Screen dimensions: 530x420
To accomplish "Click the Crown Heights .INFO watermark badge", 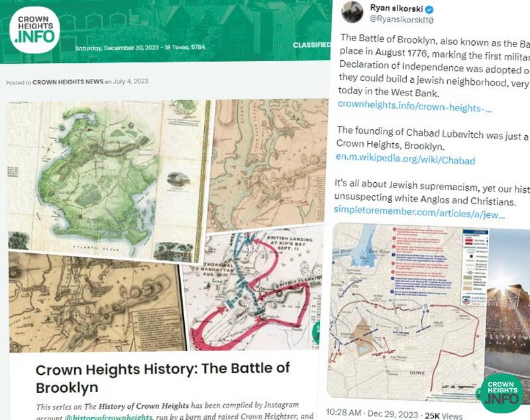I will [x=501, y=394].
